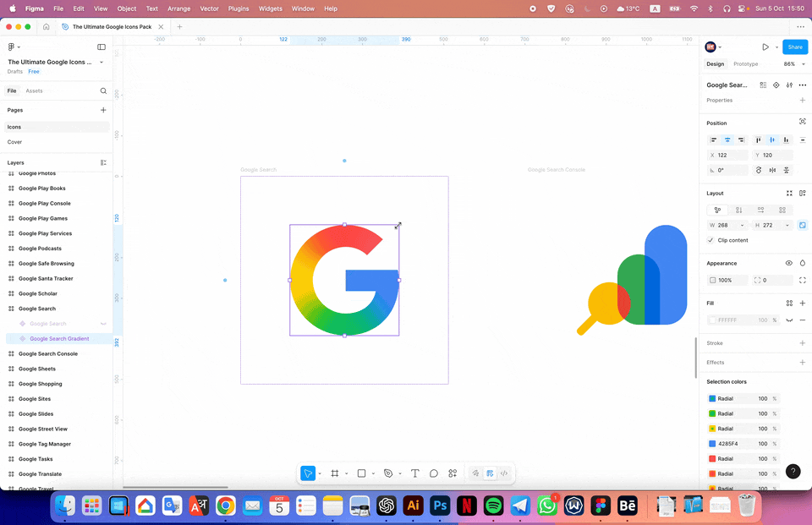
Task: Present the prototype with play icon
Action: coord(765,47)
